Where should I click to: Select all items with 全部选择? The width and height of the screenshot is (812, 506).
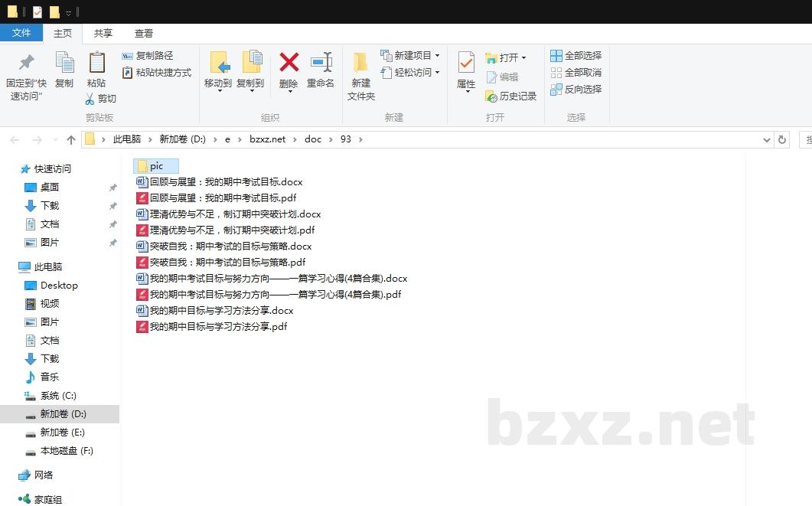coord(576,56)
